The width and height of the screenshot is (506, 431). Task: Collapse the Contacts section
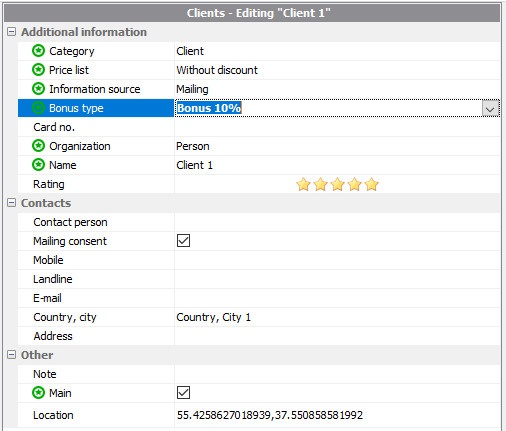(11, 203)
